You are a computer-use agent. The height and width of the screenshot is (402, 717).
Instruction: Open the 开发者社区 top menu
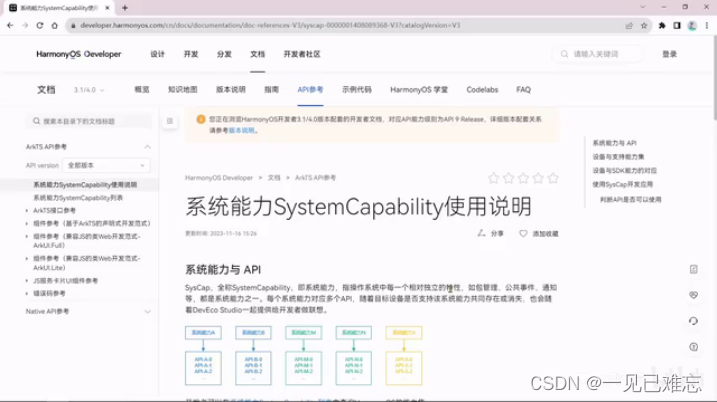point(302,54)
